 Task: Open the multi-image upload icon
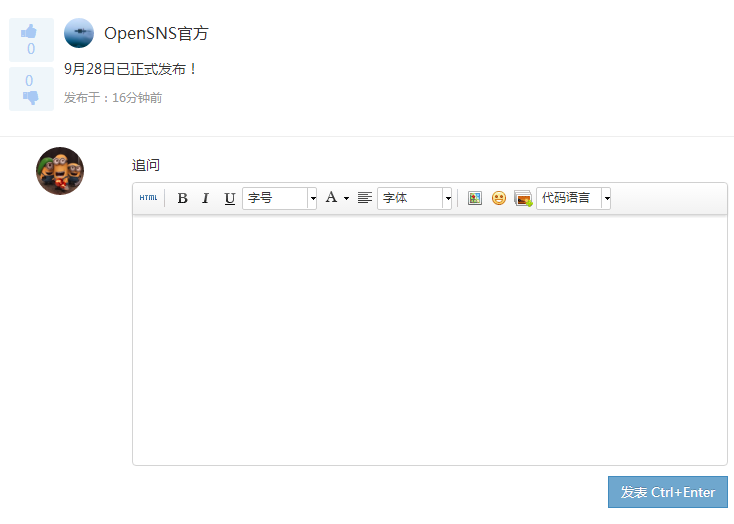[523, 198]
